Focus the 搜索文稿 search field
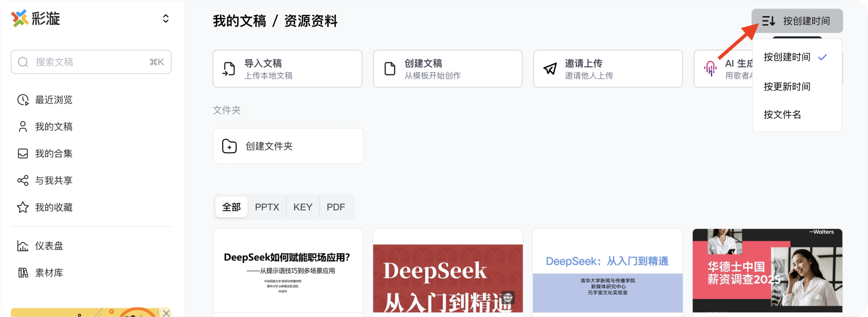Screen dimensions: 868x317 (x=91, y=62)
